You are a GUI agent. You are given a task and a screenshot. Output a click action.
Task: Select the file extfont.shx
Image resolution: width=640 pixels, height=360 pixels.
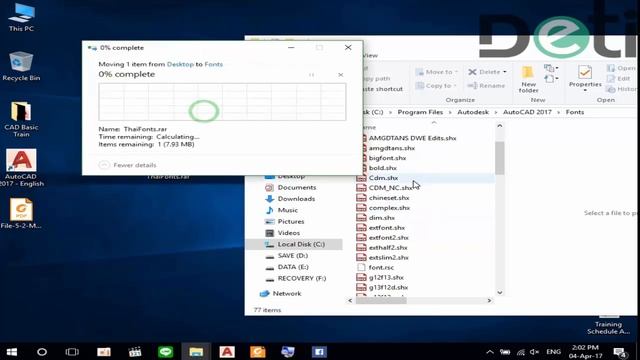tap(380, 228)
